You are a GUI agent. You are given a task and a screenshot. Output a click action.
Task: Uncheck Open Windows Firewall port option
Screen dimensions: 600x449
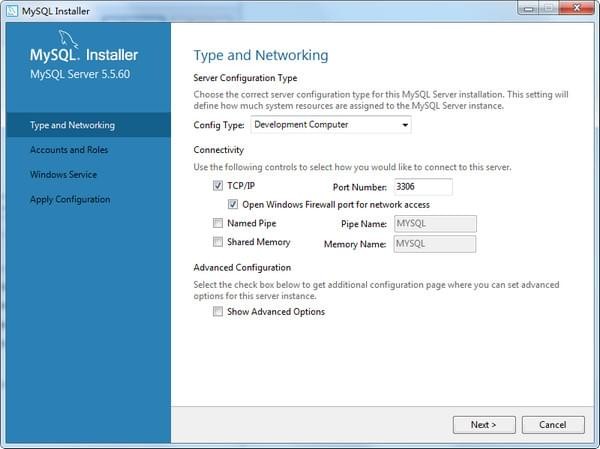[233, 205]
